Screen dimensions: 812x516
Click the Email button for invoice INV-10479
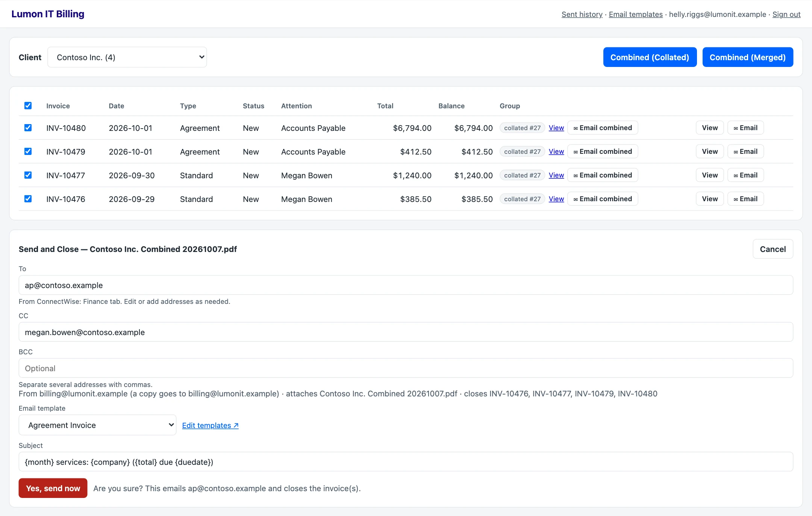pyautogui.click(x=745, y=152)
